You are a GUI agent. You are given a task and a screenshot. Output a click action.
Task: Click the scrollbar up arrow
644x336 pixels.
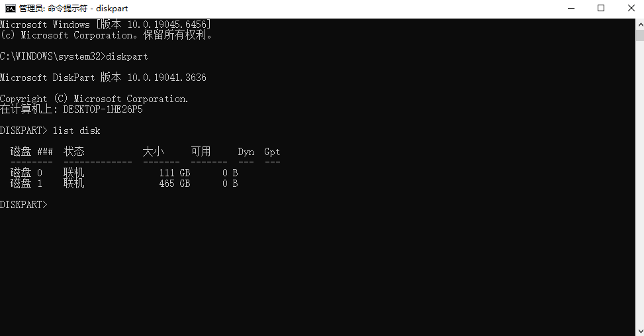tap(640, 25)
